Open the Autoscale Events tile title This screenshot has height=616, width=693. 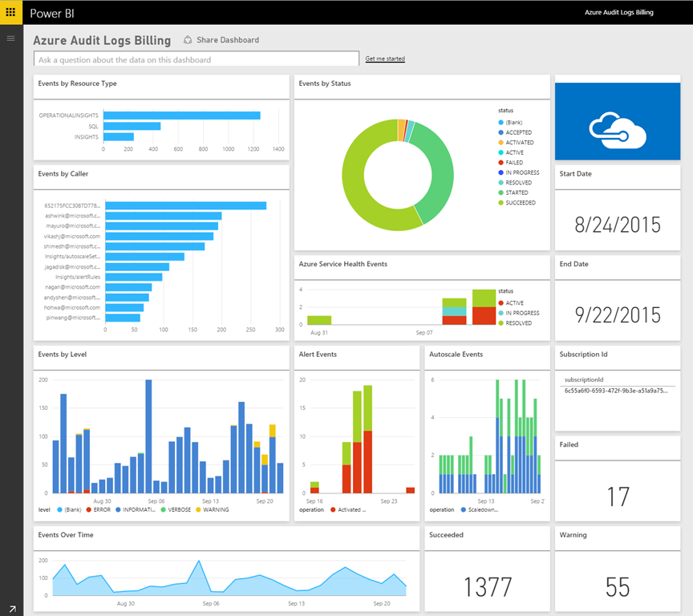coord(456,355)
